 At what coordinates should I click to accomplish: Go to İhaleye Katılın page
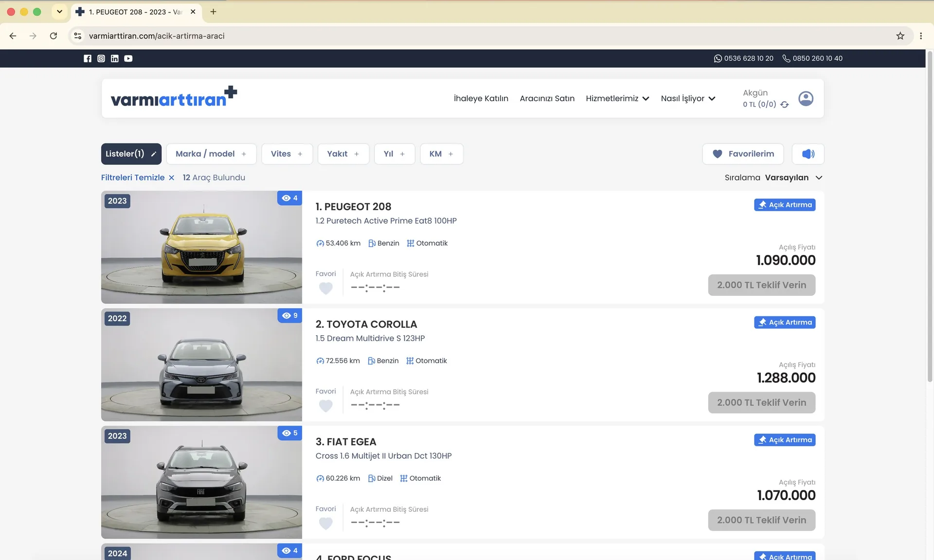point(481,98)
